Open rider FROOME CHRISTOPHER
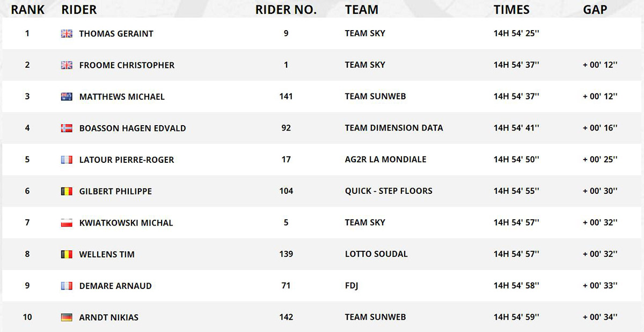This screenshot has width=644, height=332. [x=127, y=65]
